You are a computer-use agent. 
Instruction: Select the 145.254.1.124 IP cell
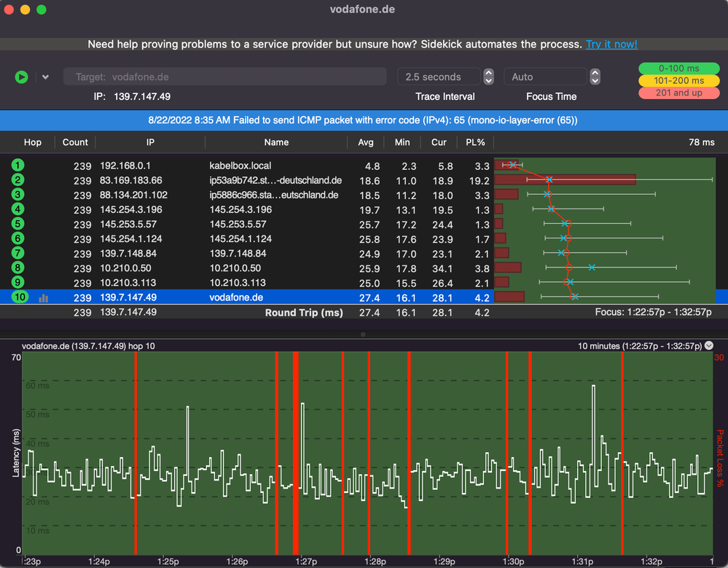pyautogui.click(x=131, y=238)
